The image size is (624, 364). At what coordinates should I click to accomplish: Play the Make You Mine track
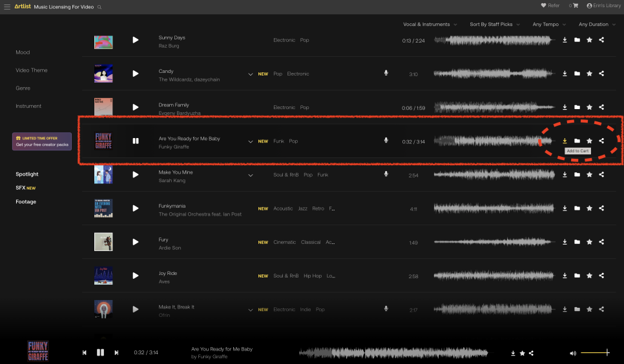tap(135, 175)
